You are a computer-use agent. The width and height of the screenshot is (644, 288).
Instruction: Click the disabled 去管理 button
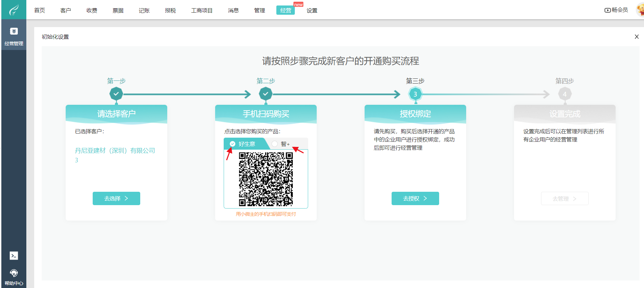pyautogui.click(x=565, y=199)
